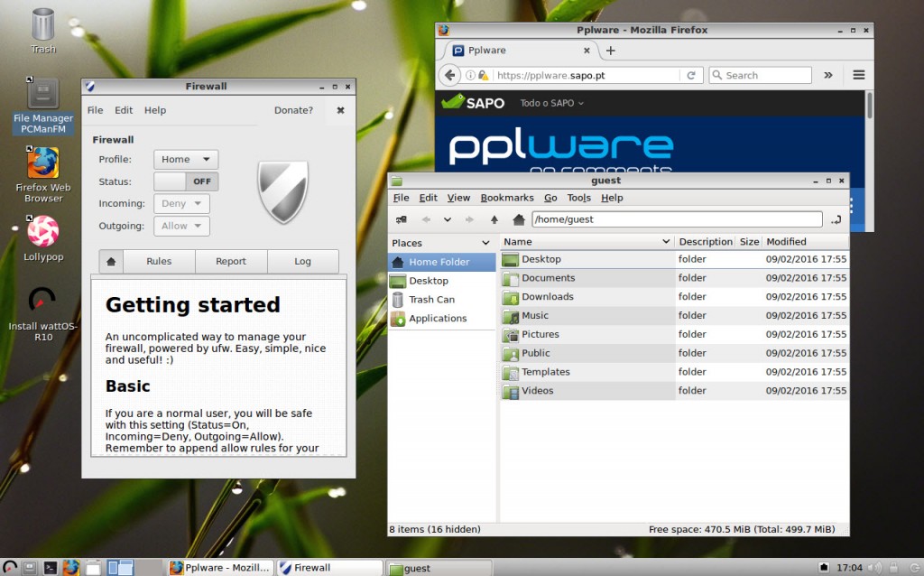Open history dropdown arrow in file manager toolbar
This screenshot has width=924, height=576.
point(448,220)
